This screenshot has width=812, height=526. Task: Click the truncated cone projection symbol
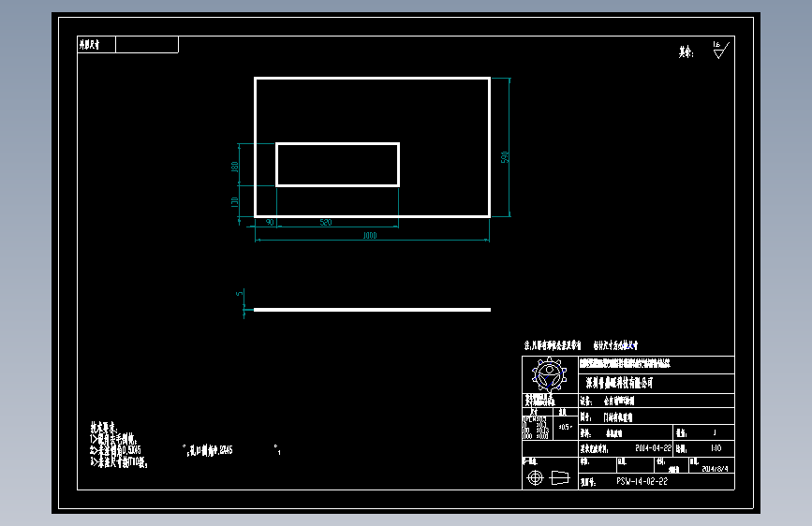[559, 477]
